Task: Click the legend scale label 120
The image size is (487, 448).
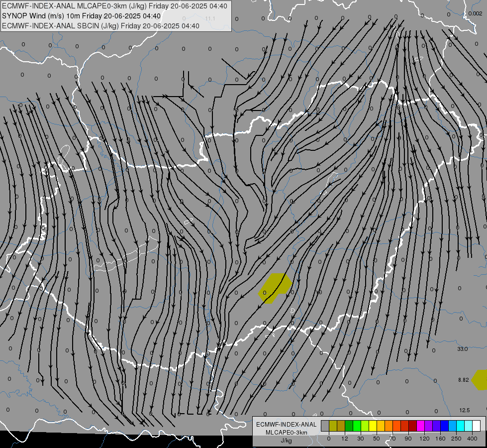Action: 424,439
